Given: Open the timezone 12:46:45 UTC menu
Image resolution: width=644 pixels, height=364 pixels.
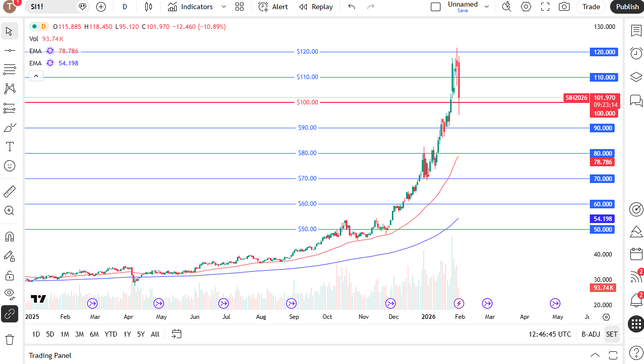Looking at the screenshot, I should (550, 334).
